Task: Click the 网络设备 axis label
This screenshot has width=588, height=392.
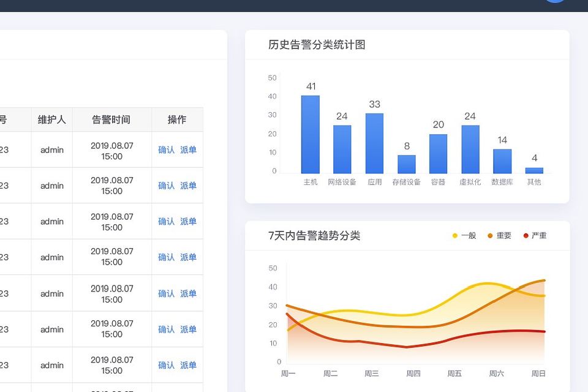Action: point(342,182)
